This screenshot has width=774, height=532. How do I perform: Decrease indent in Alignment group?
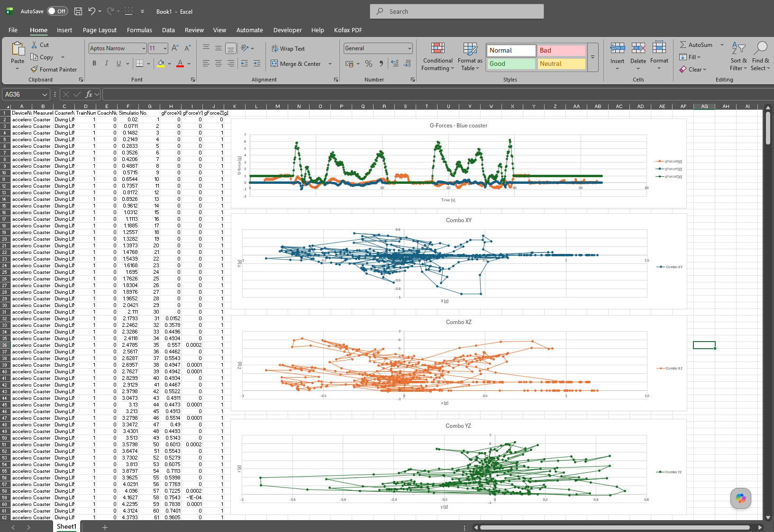(x=245, y=63)
